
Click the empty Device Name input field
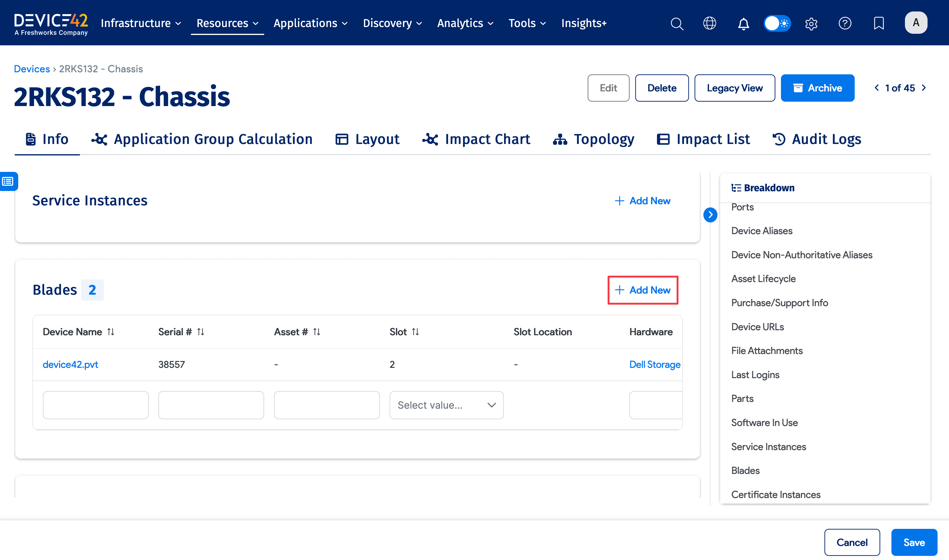coord(95,405)
